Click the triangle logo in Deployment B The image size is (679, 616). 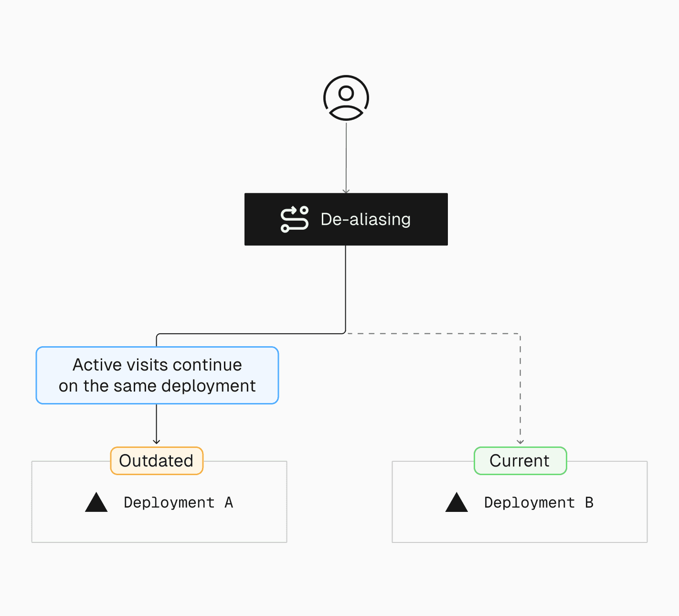coord(457,502)
